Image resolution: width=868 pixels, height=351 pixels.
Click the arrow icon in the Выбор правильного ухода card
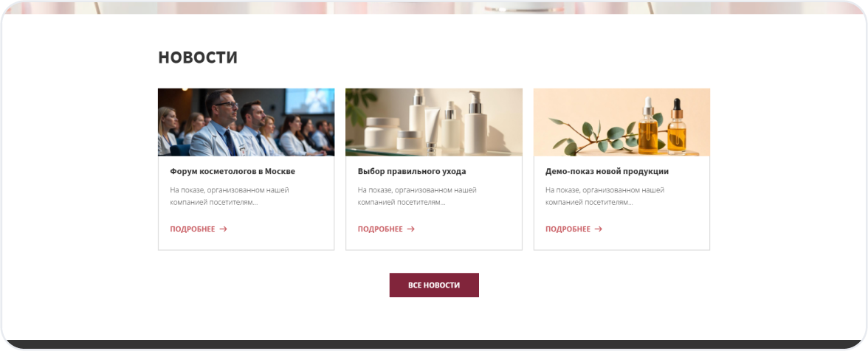(410, 229)
